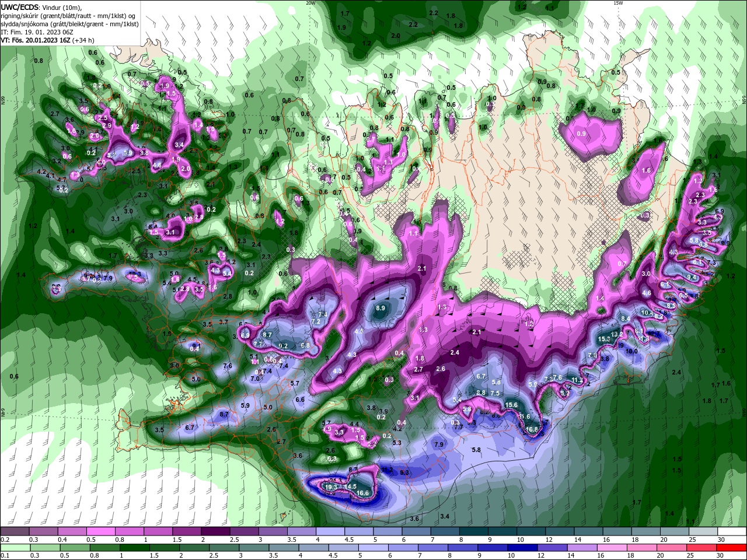
Task: Click the valid time 'VT: Fös. 20.01.2023 16Z'
Action: (36, 40)
